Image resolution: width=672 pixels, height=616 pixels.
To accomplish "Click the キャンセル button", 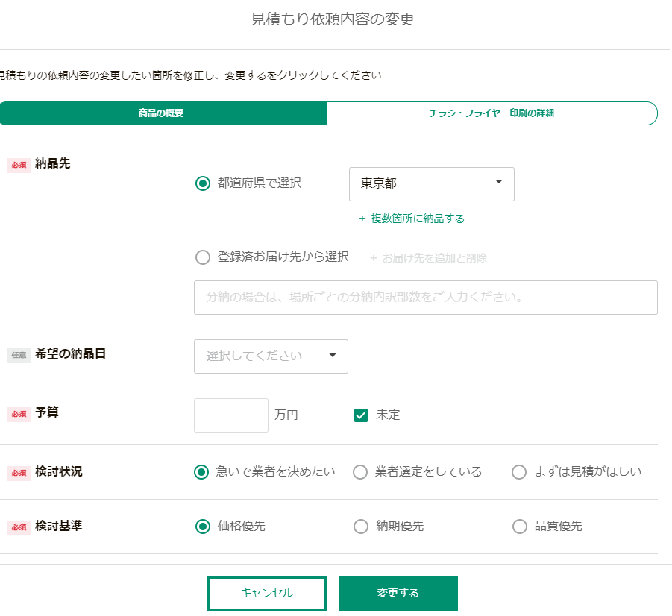I will [267, 594].
